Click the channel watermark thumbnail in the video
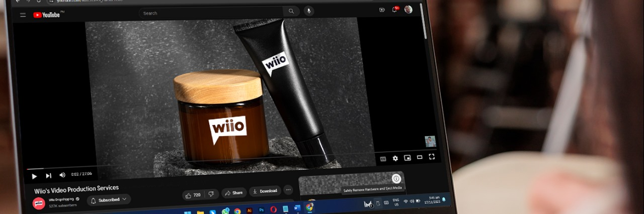 pos(430,141)
